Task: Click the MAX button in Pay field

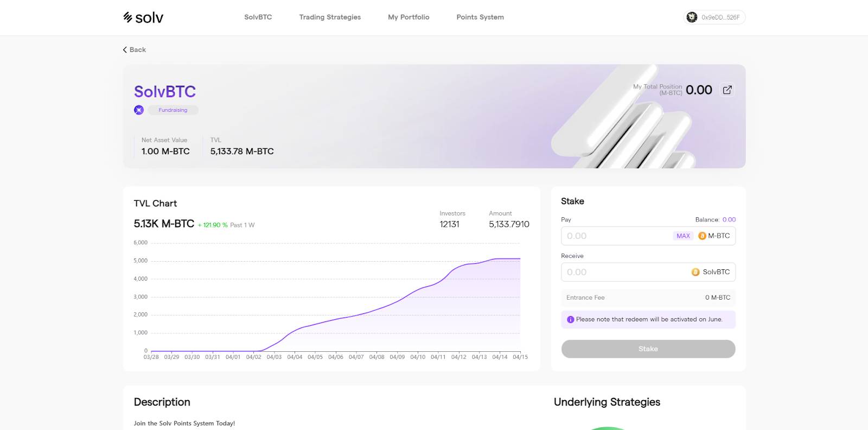Action: pyautogui.click(x=683, y=236)
